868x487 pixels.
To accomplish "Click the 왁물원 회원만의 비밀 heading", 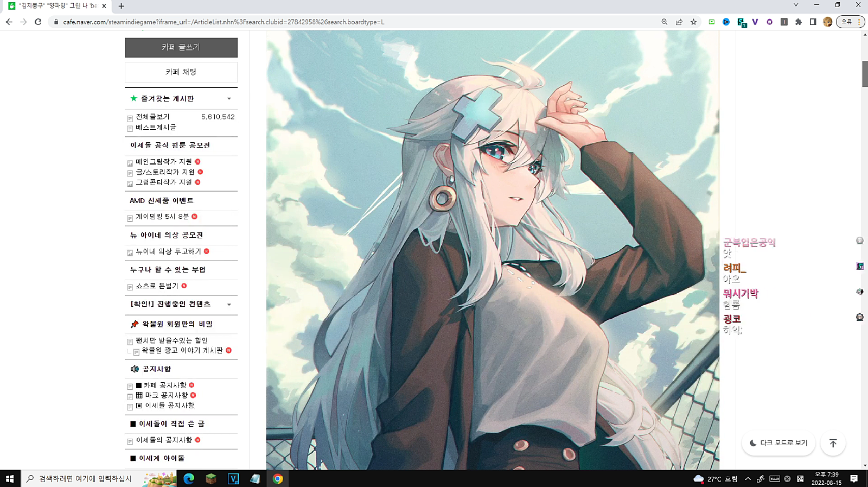I will [x=177, y=324].
